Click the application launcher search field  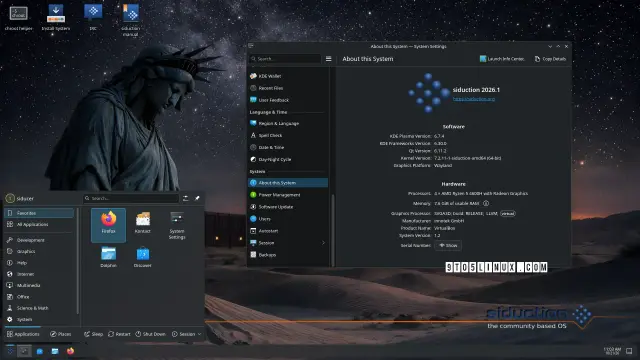[131, 198]
